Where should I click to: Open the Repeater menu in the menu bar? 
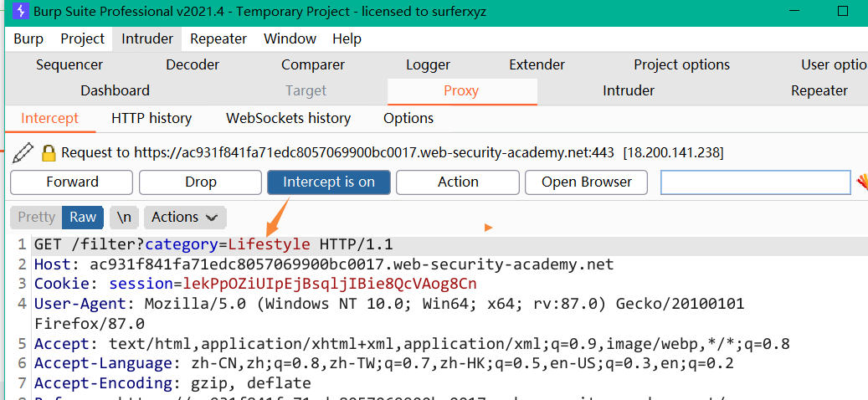pos(218,38)
